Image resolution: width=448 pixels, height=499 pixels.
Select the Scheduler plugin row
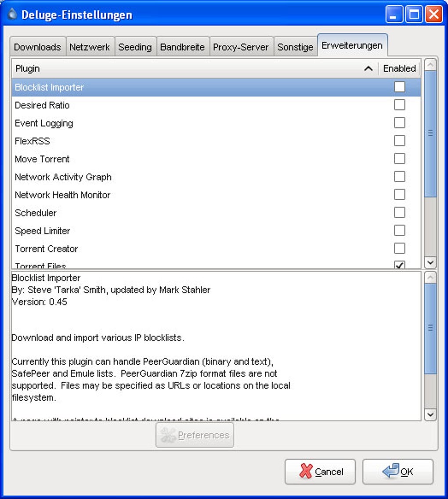click(x=216, y=212)
